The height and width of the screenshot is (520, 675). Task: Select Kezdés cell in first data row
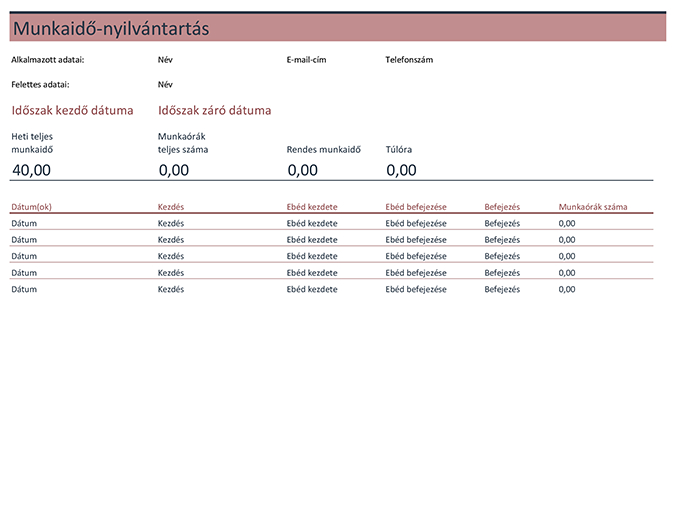171,223
